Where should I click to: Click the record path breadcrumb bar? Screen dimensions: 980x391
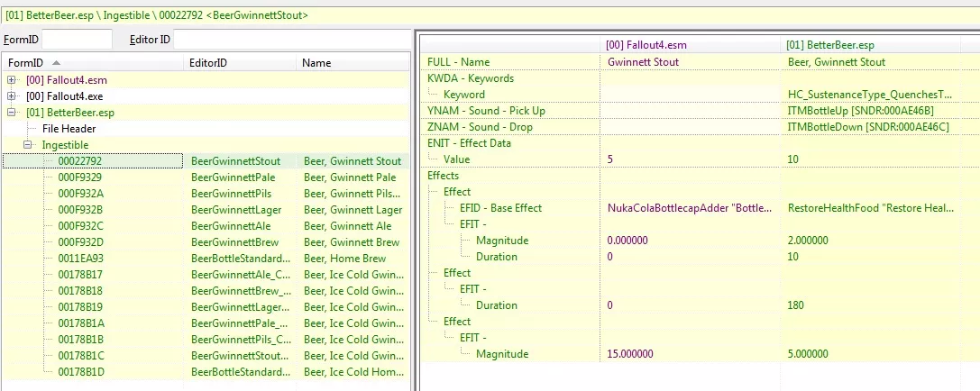pyautogui.click(x=490, y=15)
